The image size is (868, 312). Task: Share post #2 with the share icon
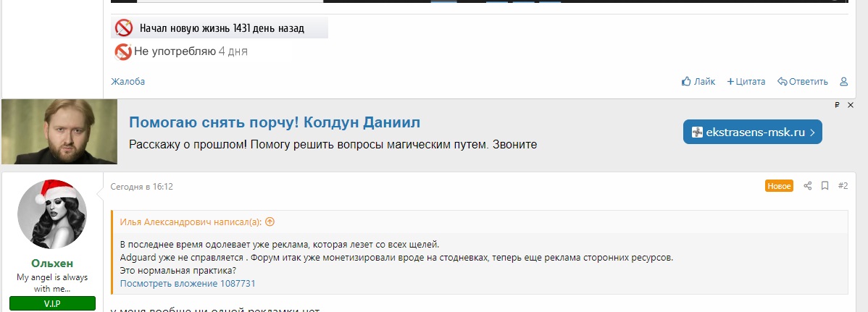coord(808,186)
